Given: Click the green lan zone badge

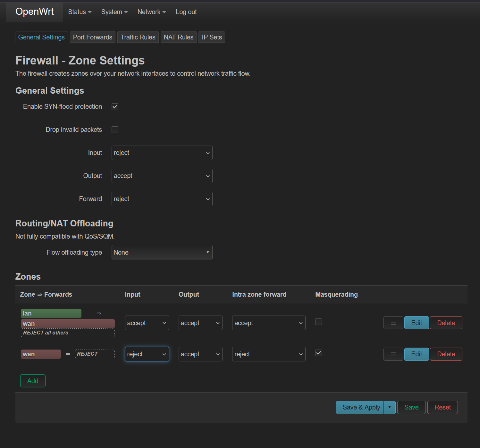Looking at the screenshot, I should 51,313.
